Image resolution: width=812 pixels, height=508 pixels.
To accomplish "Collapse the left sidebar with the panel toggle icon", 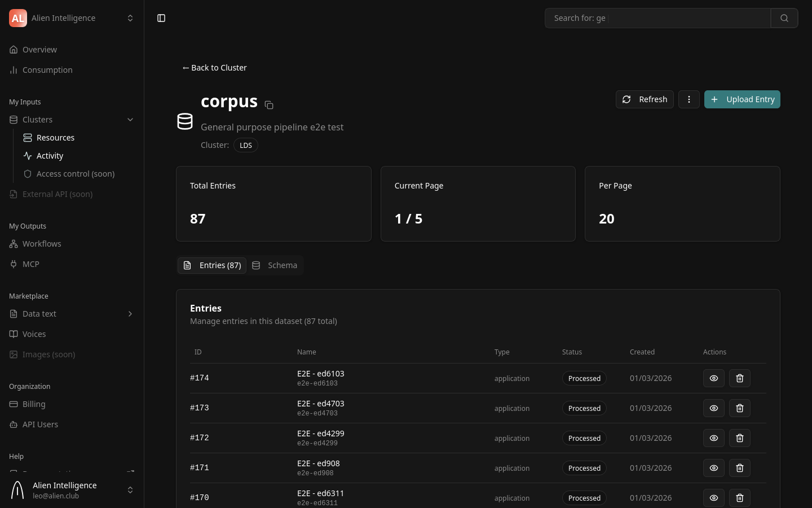I will click(161, 18).
